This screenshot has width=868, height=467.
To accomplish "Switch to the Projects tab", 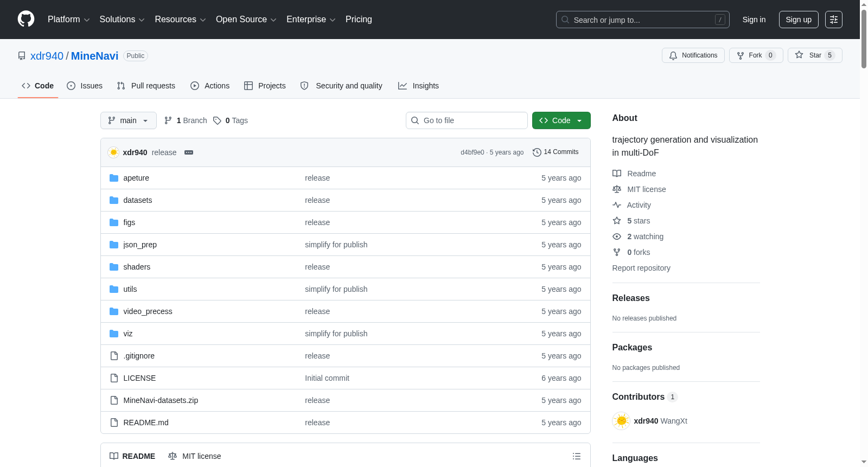I will point(265,86).
